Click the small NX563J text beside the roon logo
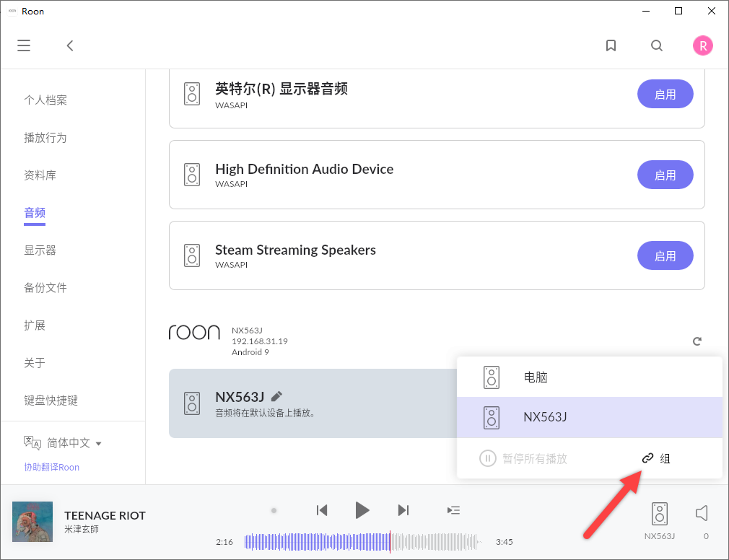 click(247, 331)
